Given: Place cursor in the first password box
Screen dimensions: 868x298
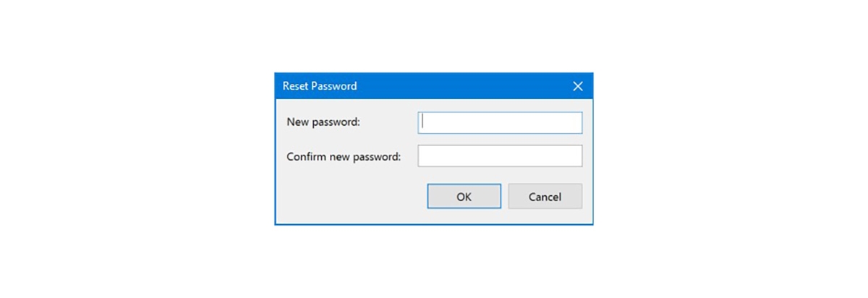Looking at the screenshot, I should [500, 123].
